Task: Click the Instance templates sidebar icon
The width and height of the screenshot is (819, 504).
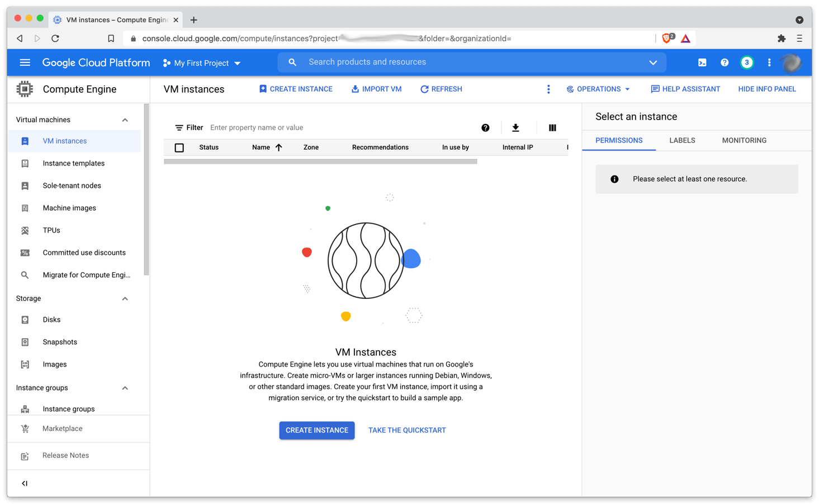Action: point(25,163)
